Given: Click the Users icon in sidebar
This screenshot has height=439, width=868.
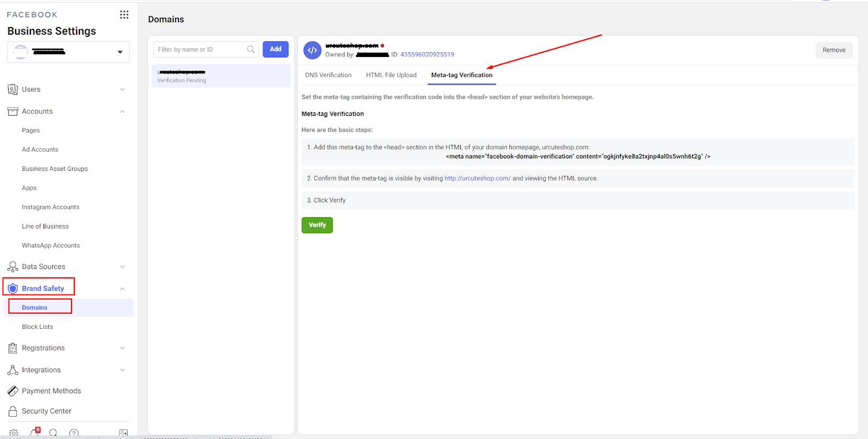Looking at the screenshot, I should 12,90.
